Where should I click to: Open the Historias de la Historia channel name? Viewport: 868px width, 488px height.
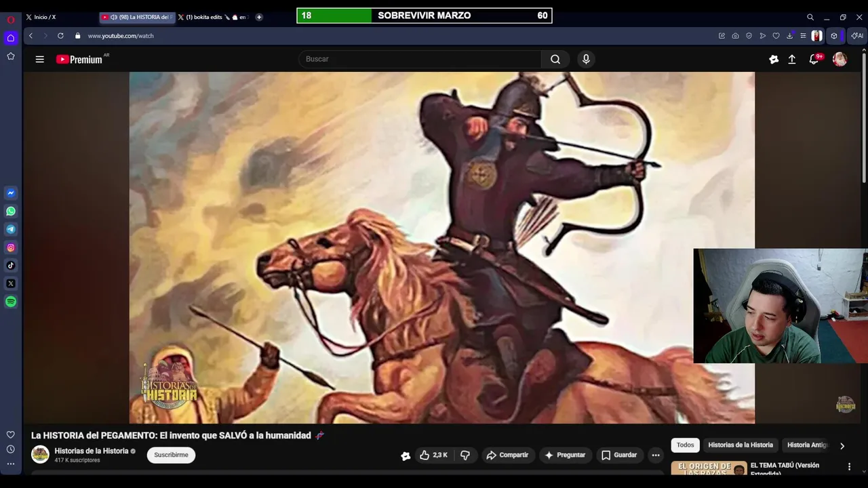point(92,451)
